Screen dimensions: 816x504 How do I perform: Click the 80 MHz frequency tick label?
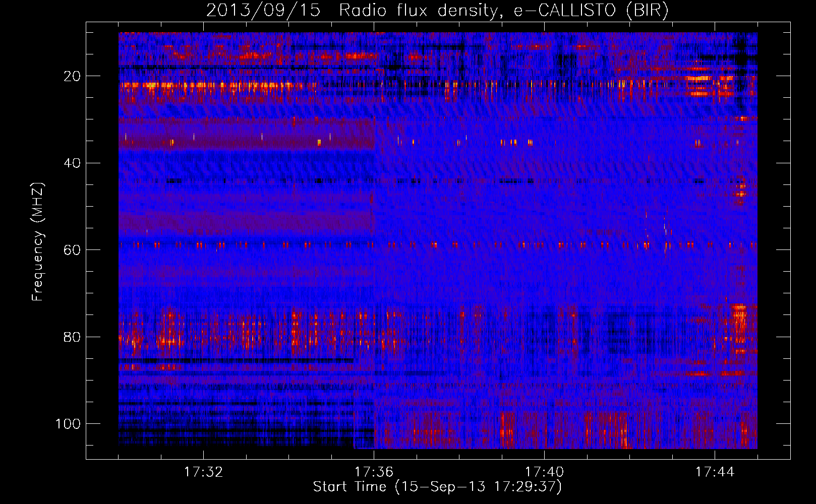coord(72,337)
